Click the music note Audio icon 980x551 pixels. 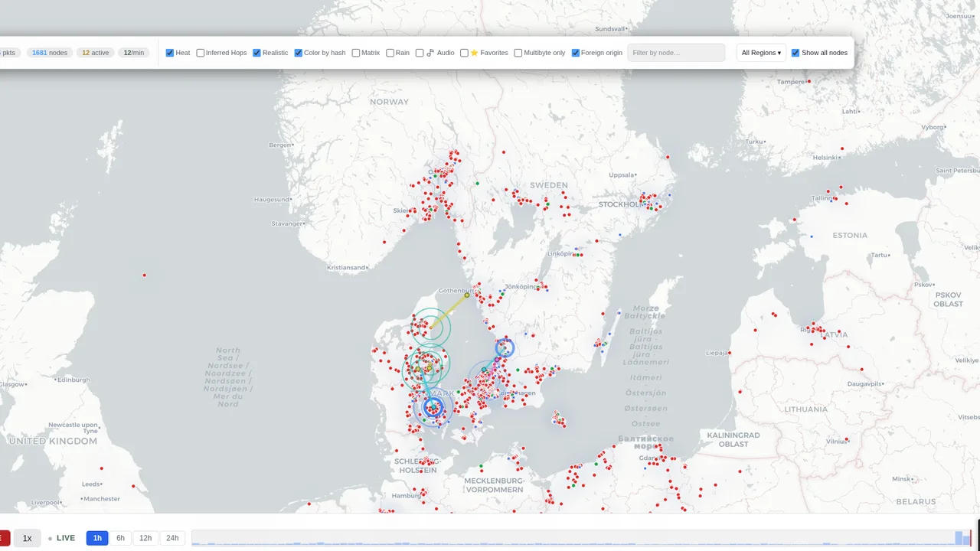[430, 53]
